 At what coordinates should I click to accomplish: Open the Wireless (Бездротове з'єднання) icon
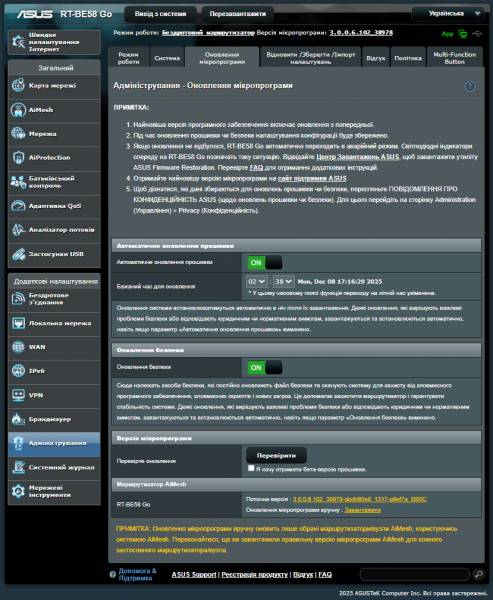18,299
